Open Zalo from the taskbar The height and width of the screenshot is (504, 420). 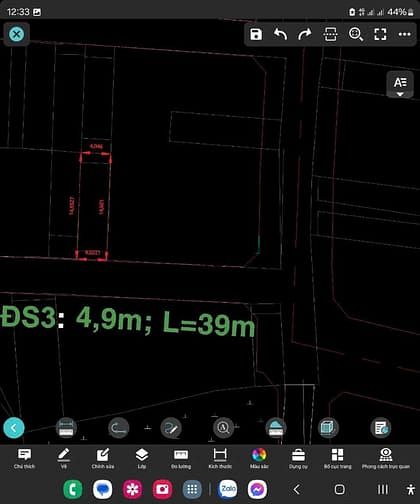228,489
